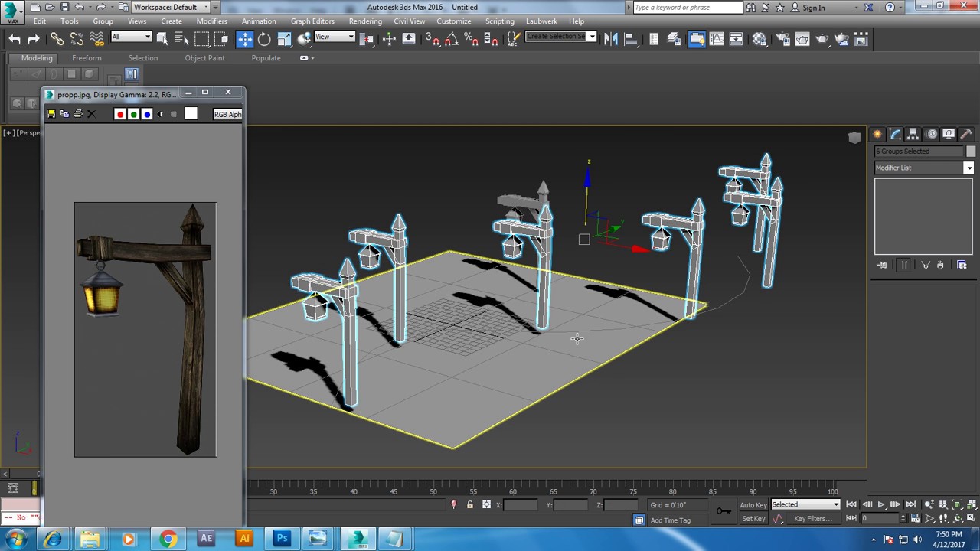Click Sign In link

point(814,8)
